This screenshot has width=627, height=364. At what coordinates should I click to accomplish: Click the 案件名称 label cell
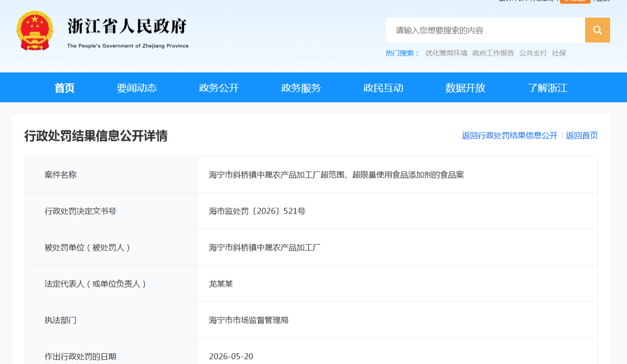click(111, 175)
